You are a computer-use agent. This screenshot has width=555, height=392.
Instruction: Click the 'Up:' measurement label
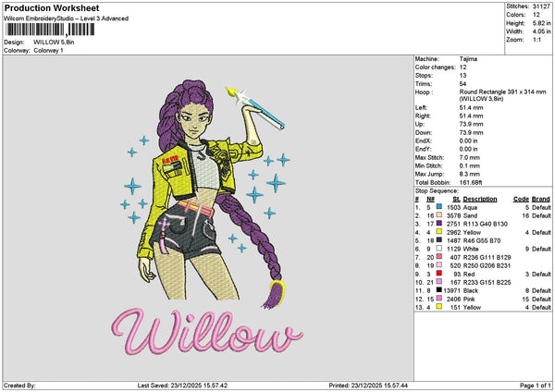[x=419, y=124]
